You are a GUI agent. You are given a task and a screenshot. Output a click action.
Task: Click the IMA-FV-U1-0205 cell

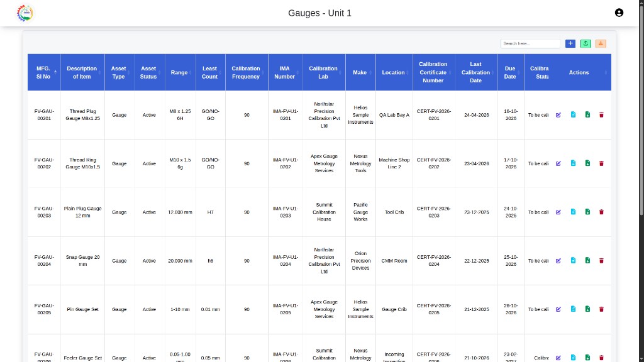tap(285, 309)
